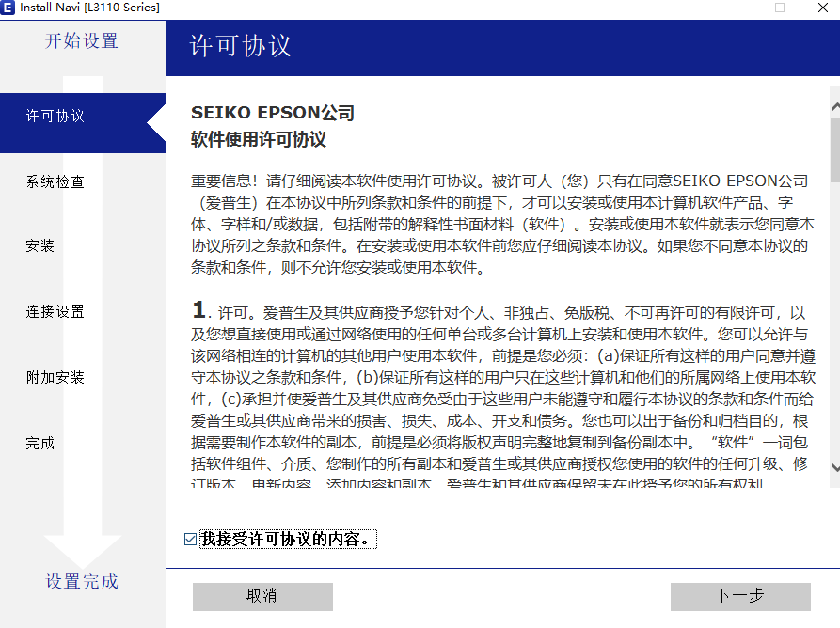This screenshot has height=628, width=840.
Task: Click the Epson installer app icon in title bar
Action: click(x=8, y=7)
